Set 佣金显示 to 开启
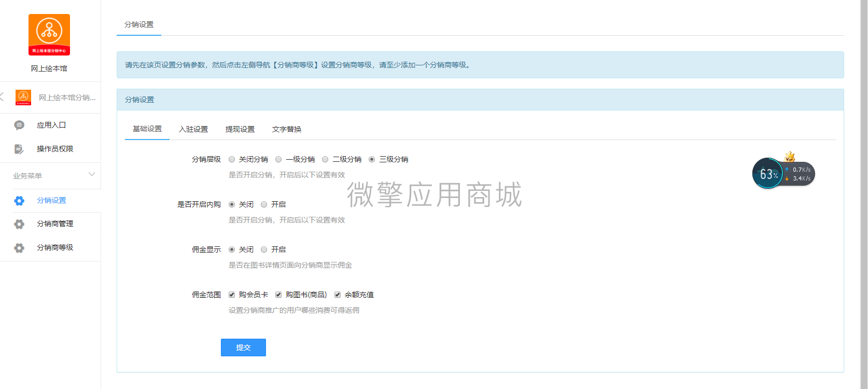This screenshot has height=389, width=868. [x=264, y=249]
